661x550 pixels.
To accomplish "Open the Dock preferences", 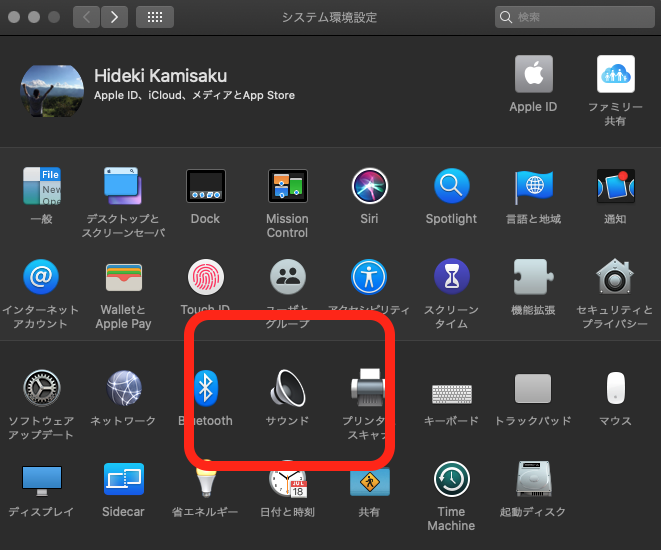I will (x=205, y=186).
